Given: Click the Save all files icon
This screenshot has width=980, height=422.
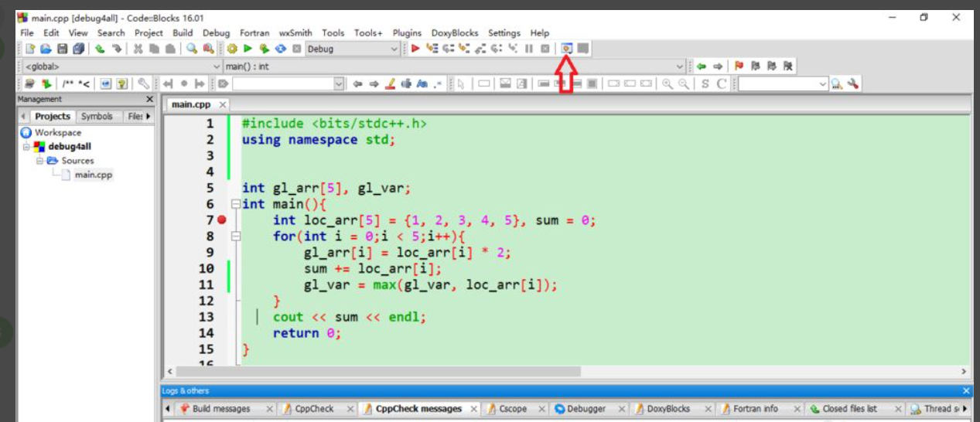Looking at the screenshot, I should pos(78,49).
